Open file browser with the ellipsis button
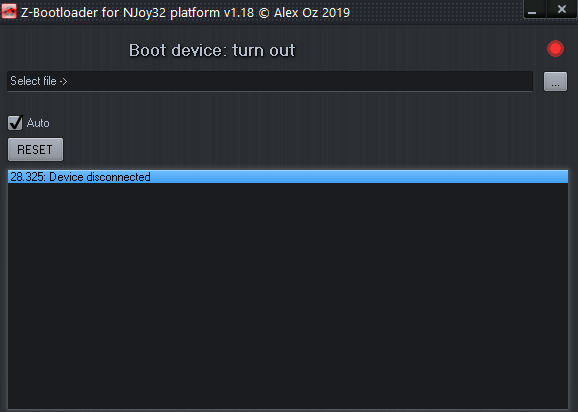Viewport: 578px width, 412px height. click(x=555, y=81)
